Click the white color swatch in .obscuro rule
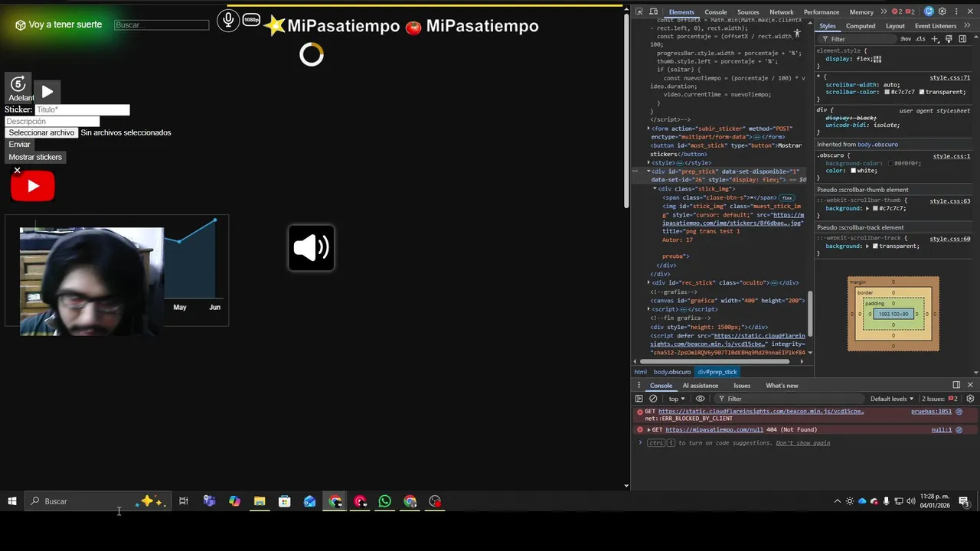980x551 pixels. 852,171
